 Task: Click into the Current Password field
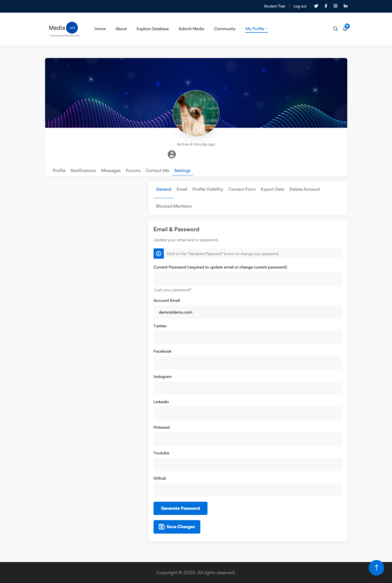(x=247, y=278)
